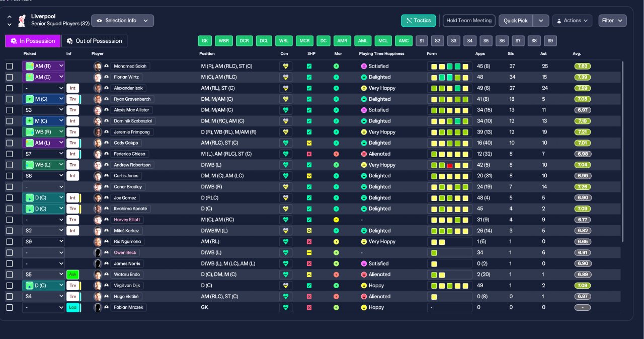Tick the checkbox for Conor Bradley
Screen dimensions: 644x339
(x=10, y=187)
